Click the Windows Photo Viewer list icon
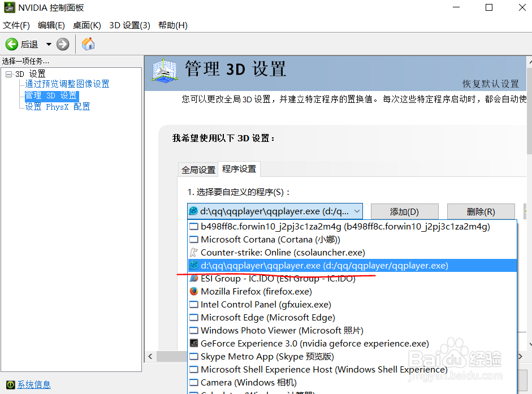The width and height of the screenshot is (532, 394). (194, 330)
